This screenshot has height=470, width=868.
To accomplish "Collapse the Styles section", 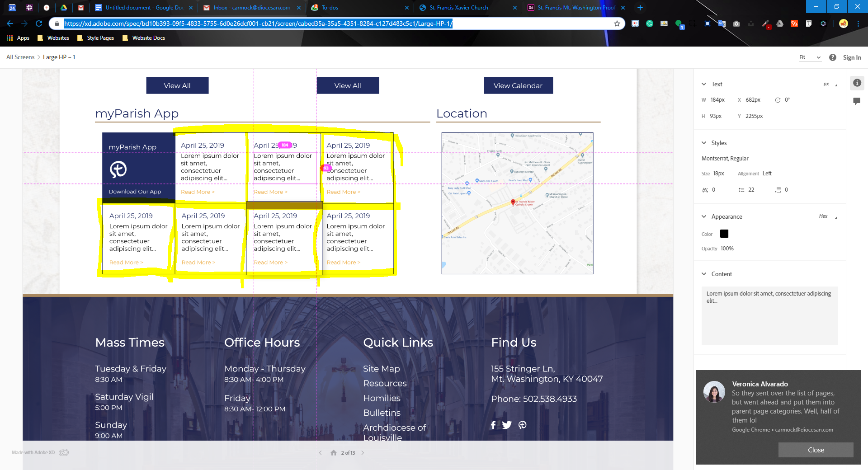I will pyautogui.click(x=704, y=143).
